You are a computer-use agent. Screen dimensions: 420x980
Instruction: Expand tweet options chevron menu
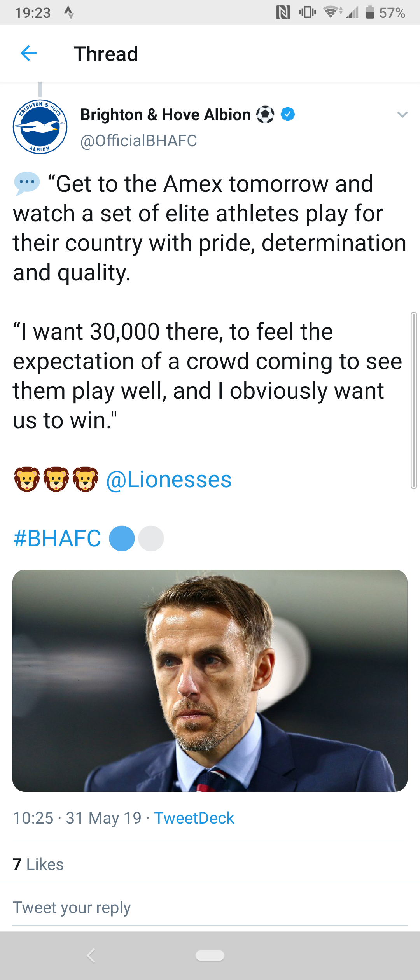(402, 114)
